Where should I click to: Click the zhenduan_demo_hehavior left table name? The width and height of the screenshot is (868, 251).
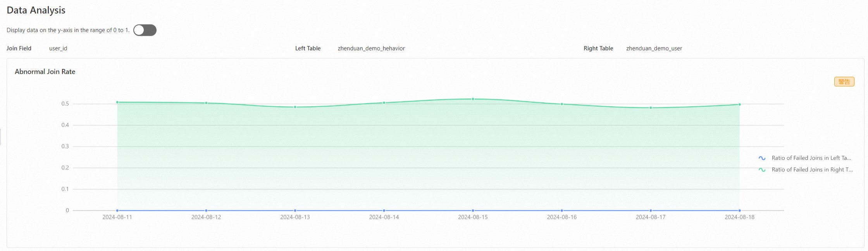(371, 48)
